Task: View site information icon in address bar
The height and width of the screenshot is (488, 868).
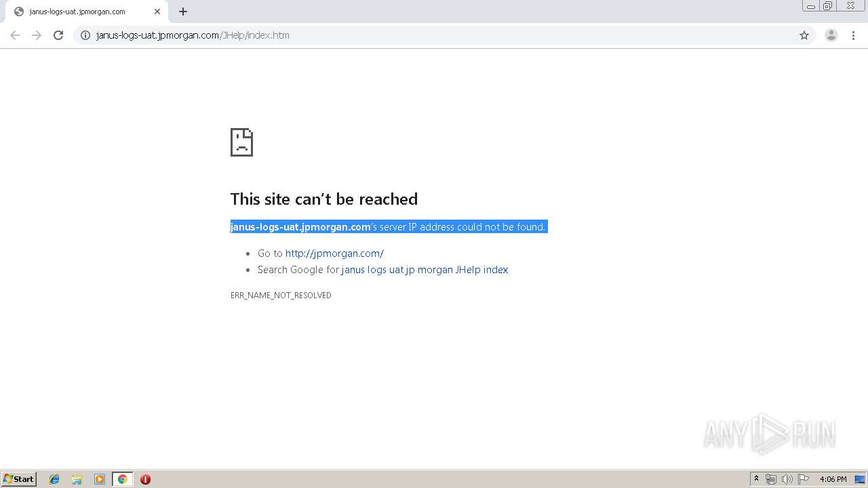Action: (85, 35)
